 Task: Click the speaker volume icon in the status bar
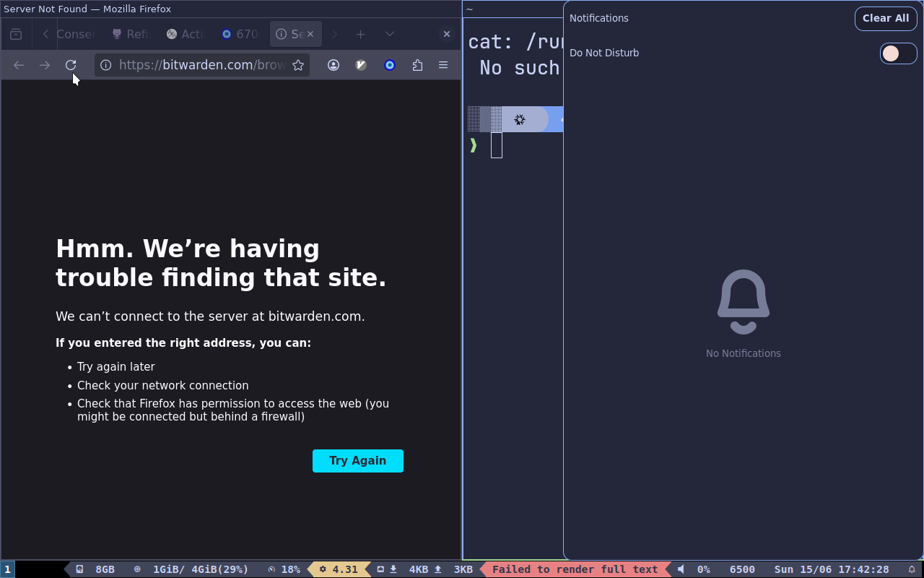click(x=681, y=569)
